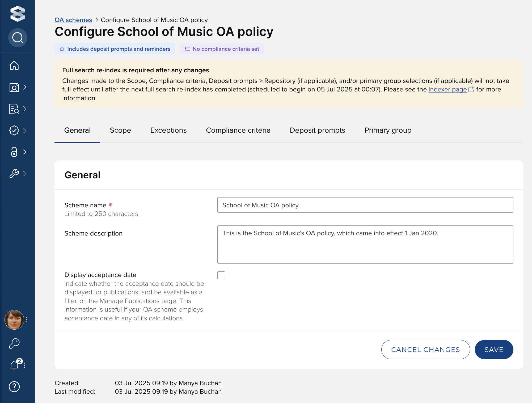Open the options dots beside user avatar
This screenshot has width=532, height=403.
27,320
